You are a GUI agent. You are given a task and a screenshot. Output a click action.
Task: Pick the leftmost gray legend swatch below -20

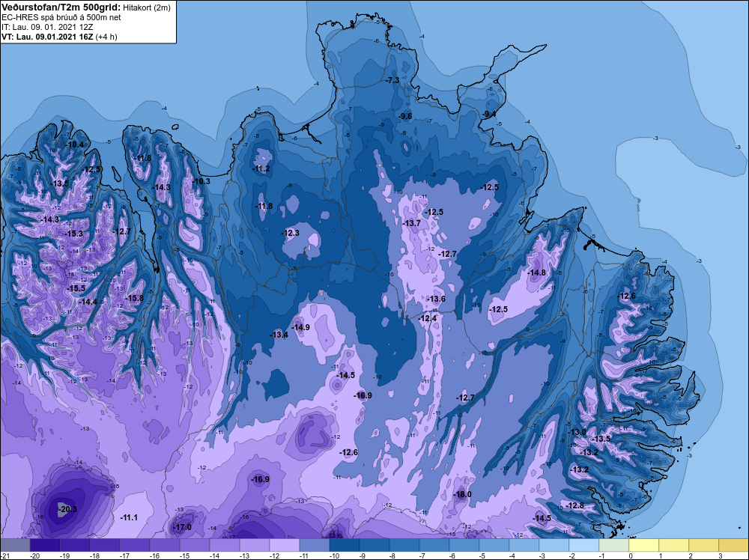click(15, 545)
